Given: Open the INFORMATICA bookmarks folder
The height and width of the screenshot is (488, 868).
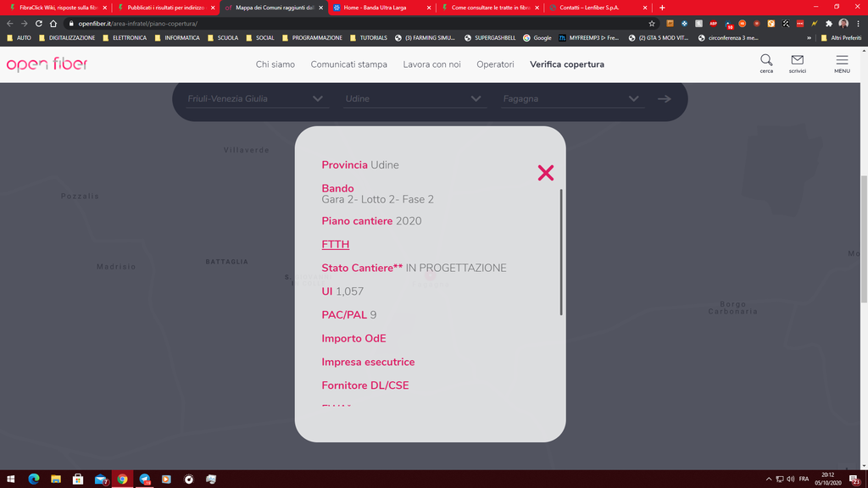Looking at the screenshot, I should 177,38.
